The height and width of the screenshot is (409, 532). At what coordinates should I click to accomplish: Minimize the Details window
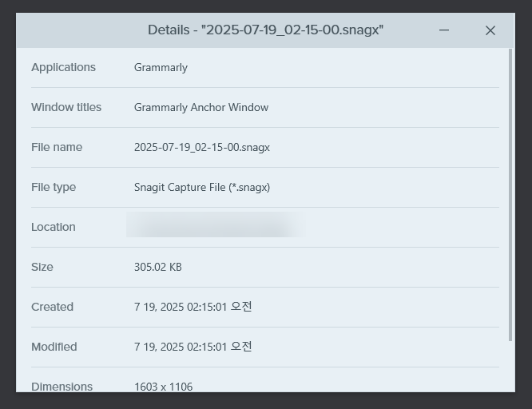444,30
